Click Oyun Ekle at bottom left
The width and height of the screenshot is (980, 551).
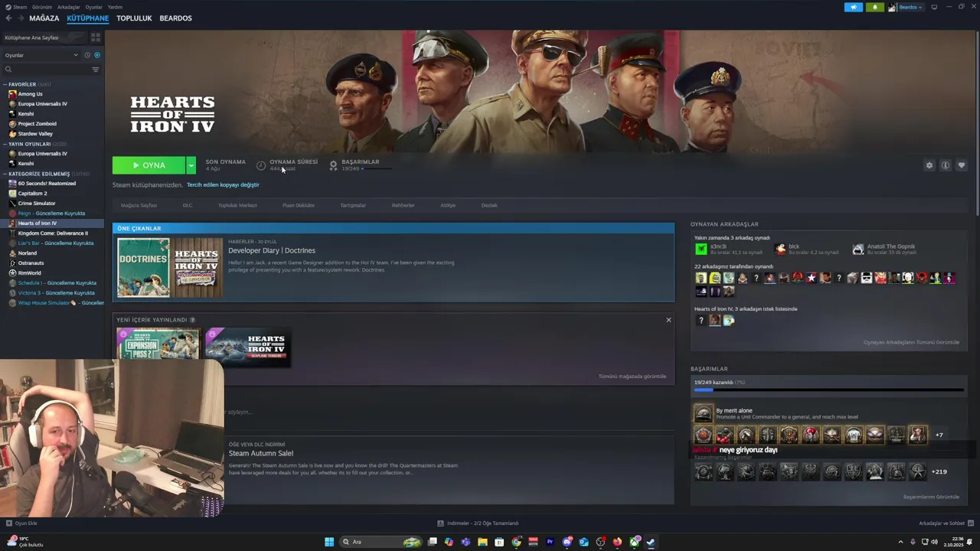pyautogui.click(x=21, y=523)
